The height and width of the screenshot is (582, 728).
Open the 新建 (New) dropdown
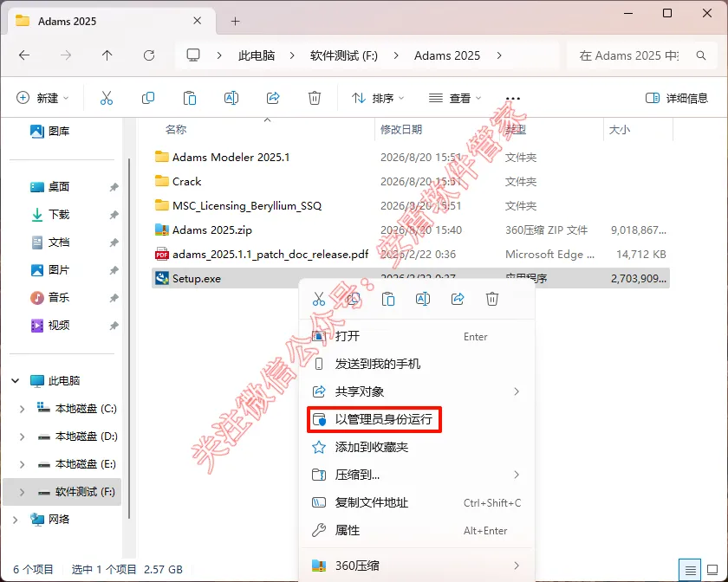pos(42,98)
